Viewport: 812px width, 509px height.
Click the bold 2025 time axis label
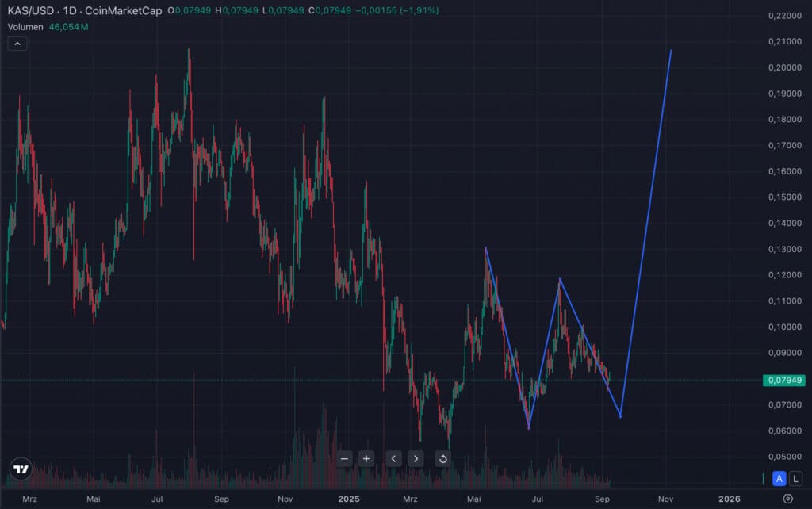349,499
